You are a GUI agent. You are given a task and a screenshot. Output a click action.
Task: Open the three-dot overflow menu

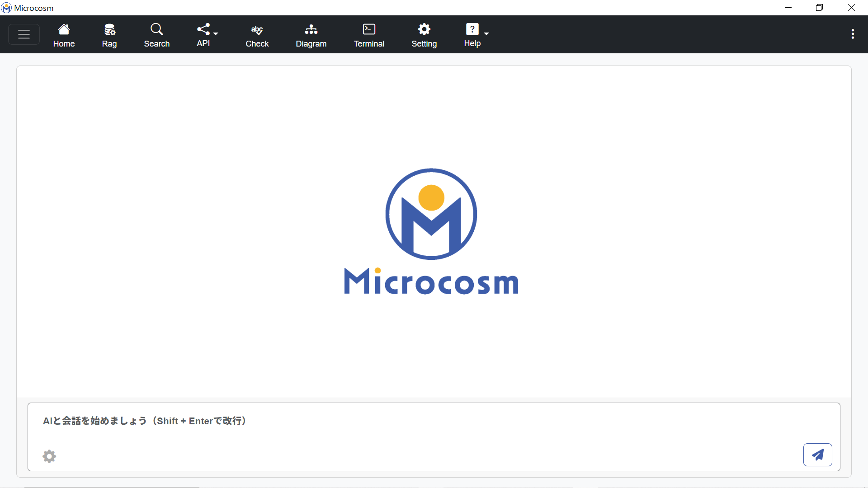(x=853, y=34)
